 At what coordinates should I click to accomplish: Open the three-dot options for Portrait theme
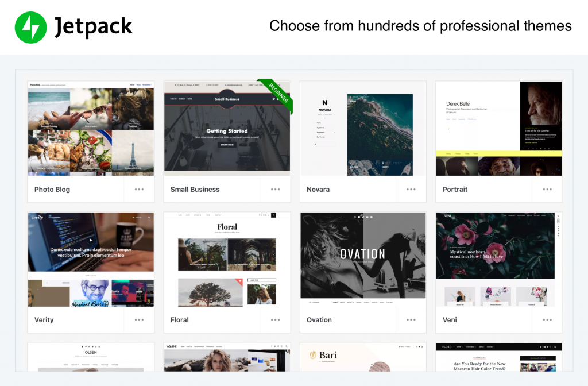(x=547, y=190)
